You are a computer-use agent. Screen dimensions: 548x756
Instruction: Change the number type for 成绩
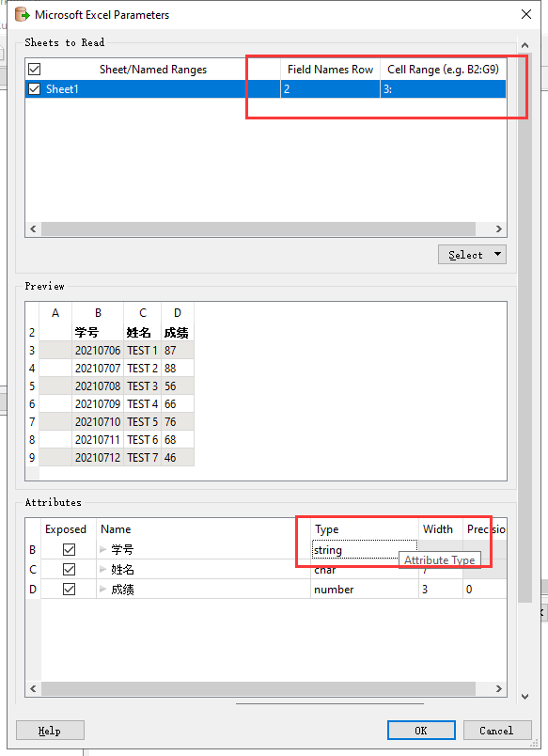[365, 590]
